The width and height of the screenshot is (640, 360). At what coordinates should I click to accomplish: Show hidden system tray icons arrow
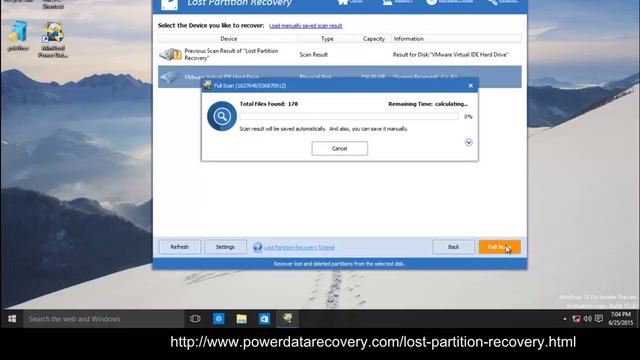point(565,319)
